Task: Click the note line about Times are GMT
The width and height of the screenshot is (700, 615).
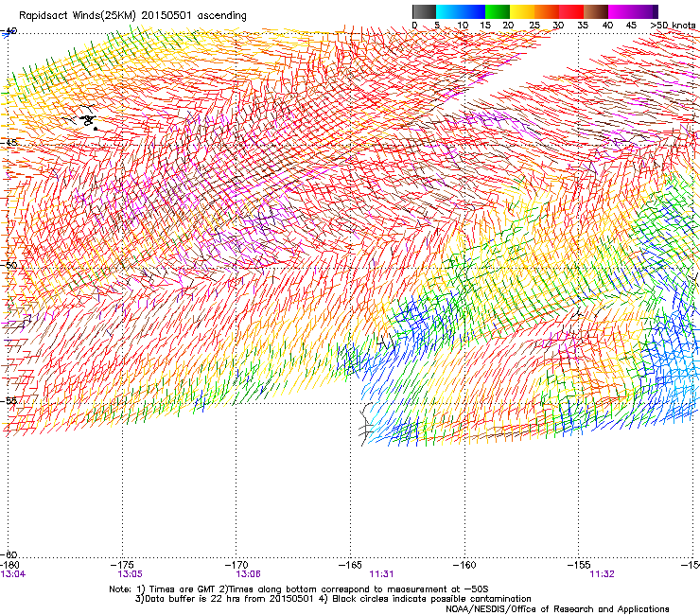Action: pyautogui.click(x=299, y=589)
